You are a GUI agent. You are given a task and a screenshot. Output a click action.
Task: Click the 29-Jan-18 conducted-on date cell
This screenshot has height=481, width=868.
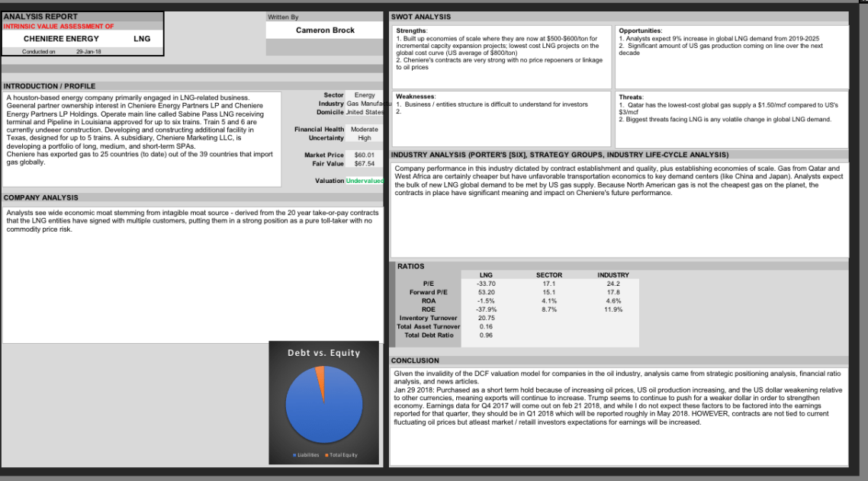pyautogui.click(x=88, y=52)
